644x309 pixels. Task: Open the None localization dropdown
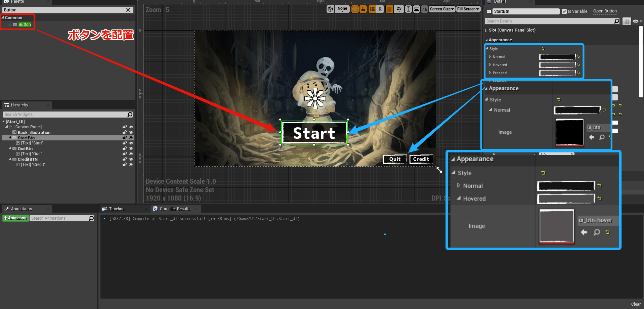[342, 9]
